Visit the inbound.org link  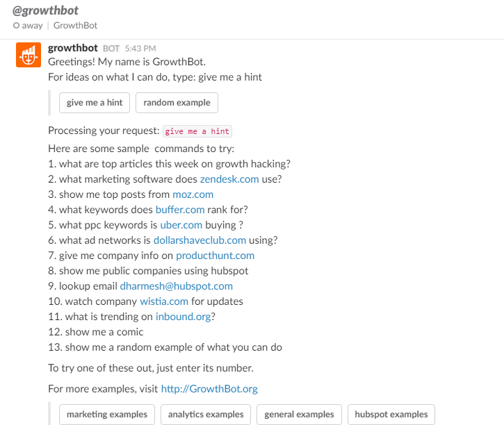183,317
